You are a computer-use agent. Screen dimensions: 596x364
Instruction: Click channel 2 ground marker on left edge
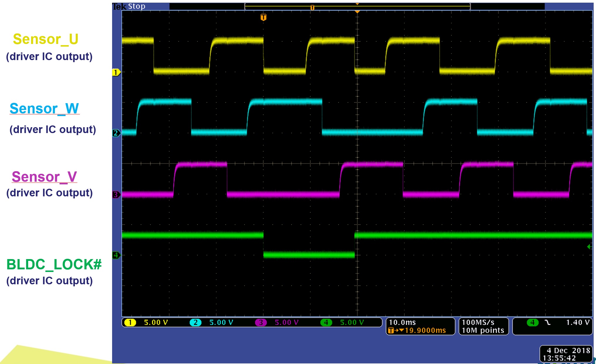116,133
